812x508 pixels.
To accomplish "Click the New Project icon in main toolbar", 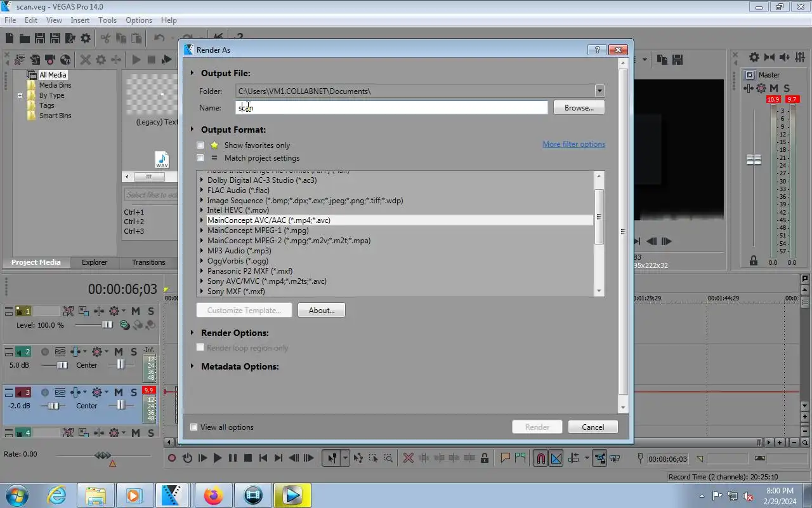I will (10, 39).
